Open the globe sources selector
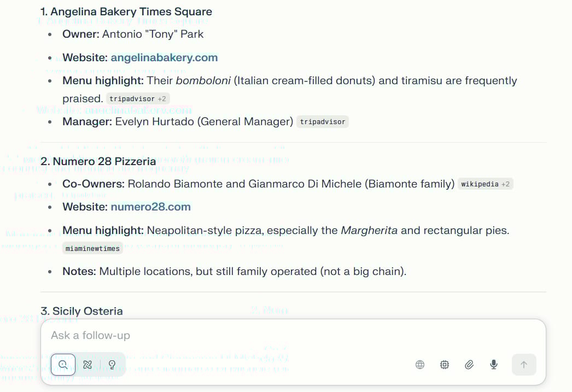The width and height of the screenshot is (572, 392). click(420, 365)
